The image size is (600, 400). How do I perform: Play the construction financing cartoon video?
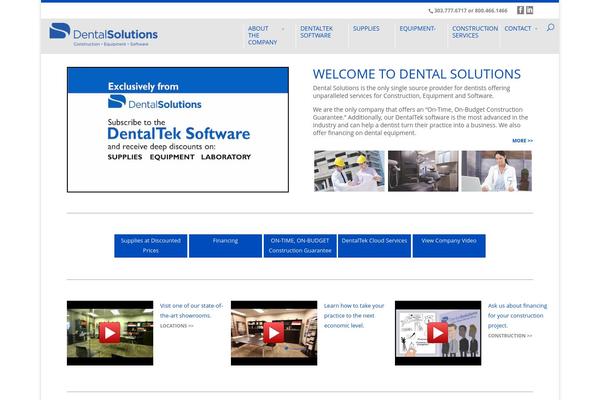(438, 333)
